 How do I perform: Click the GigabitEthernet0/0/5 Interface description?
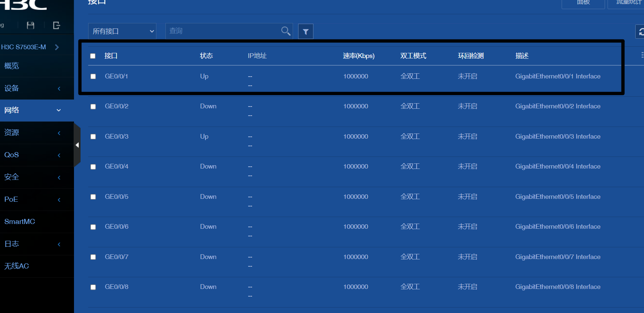558,197
